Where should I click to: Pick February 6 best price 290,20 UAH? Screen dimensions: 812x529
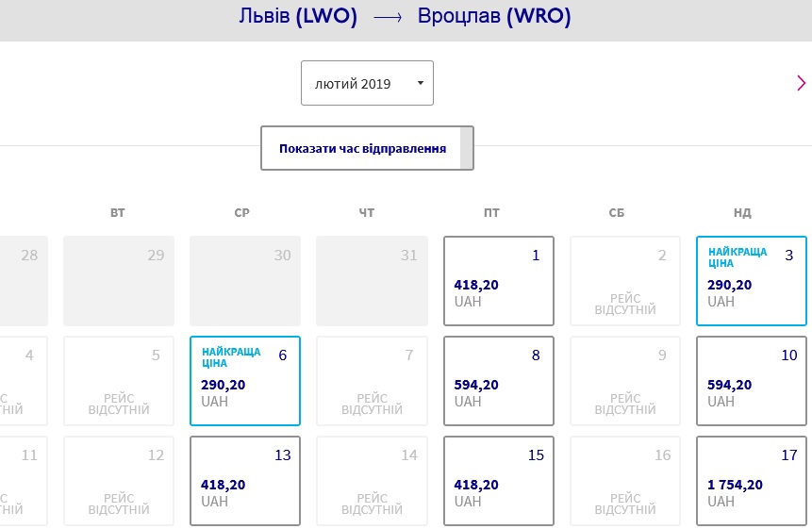click(245, 381)
